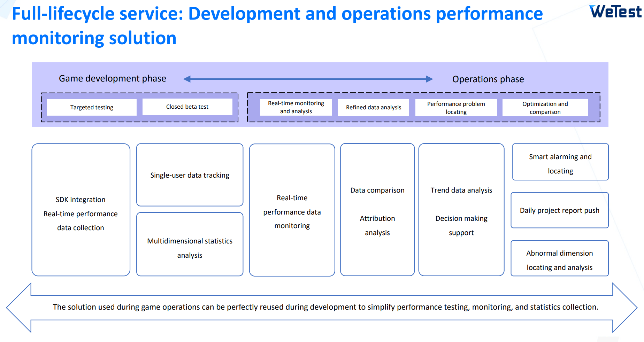The image size is (644, 342).
Task: Select Performance problem locating box
Action: point(456,108)
